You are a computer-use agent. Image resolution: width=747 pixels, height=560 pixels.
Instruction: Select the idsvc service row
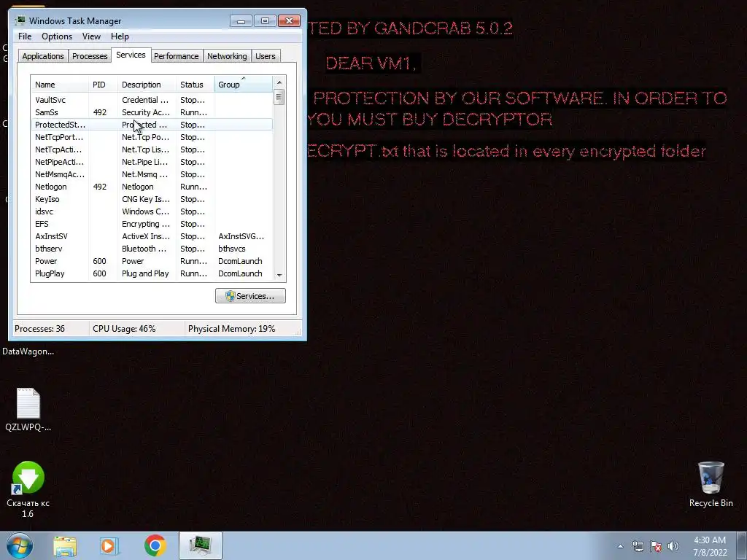[x=152, y=211]
